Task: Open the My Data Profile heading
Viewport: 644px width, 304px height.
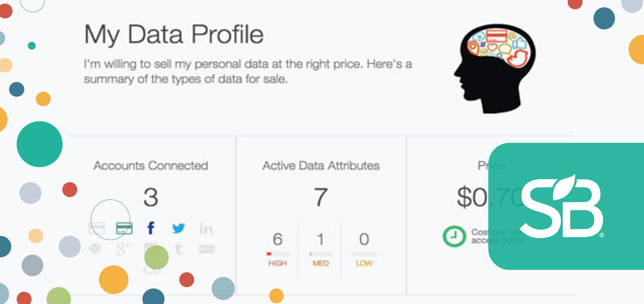Action: click(x=173, y=34)
